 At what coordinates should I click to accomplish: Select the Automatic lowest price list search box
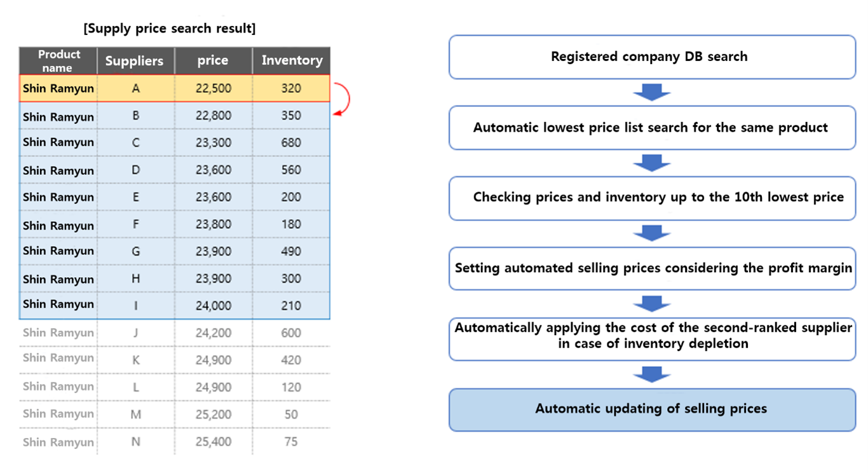click(652, 128)
